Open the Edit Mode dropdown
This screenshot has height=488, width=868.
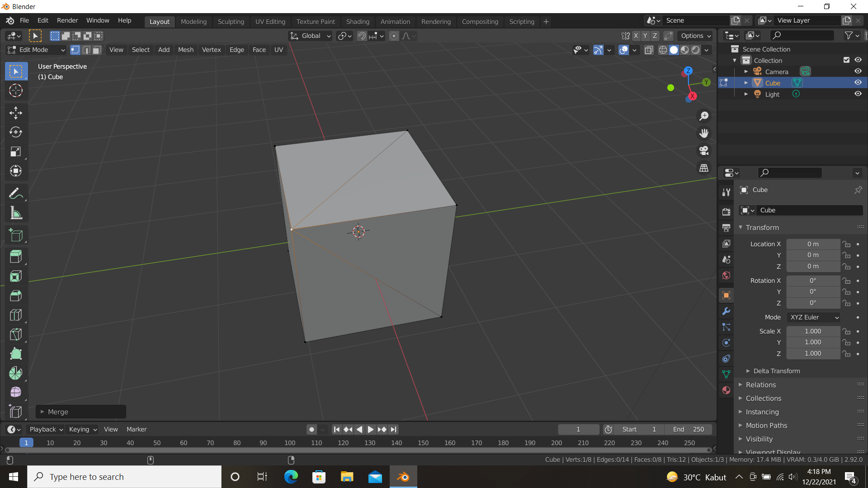(36, 50)
